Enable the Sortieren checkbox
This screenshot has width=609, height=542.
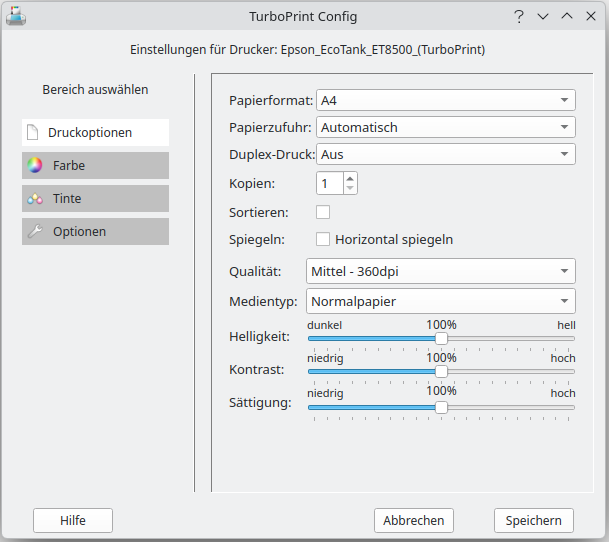coord(323,213)
